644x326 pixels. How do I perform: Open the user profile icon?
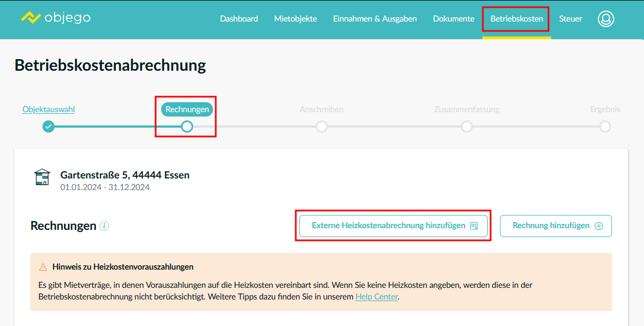pyautogui.click(x=606, y=19)
